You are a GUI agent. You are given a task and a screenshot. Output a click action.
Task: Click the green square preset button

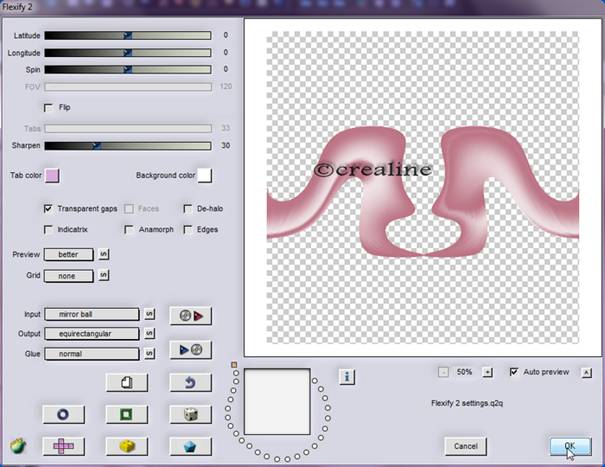(126, 414)
